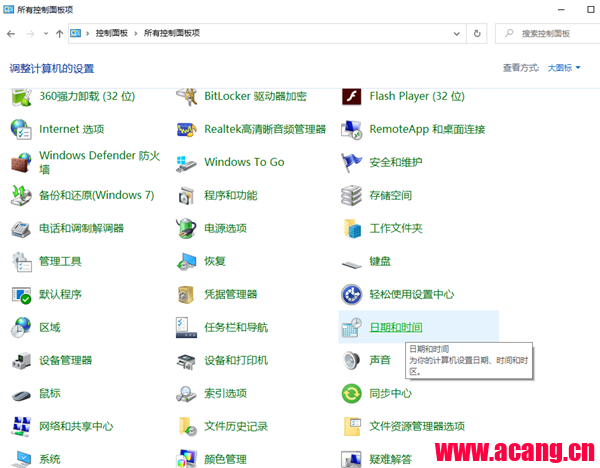
Task: Expand chevron after 控制面板 breadcrumb
Action: coord(135,34)
